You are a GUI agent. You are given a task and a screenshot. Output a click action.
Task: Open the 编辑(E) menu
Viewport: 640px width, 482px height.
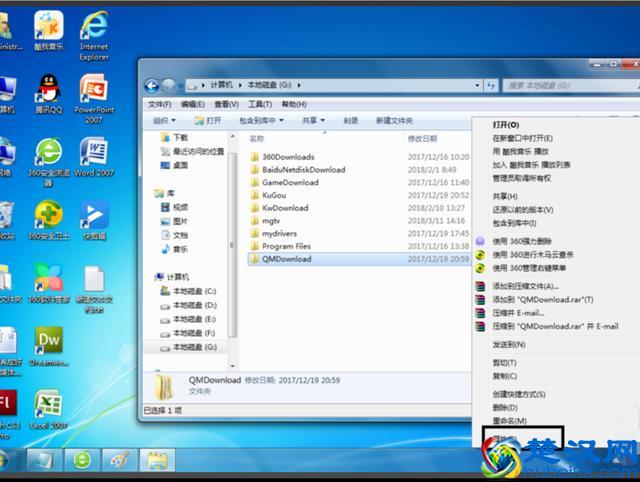point(193,104)
